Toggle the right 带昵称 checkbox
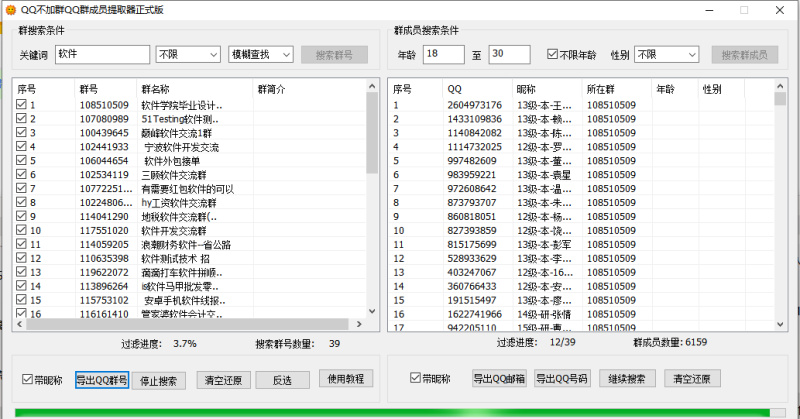The width and height of the screenshot is (800, 419). pyautogui.click(x=416, y=379)
